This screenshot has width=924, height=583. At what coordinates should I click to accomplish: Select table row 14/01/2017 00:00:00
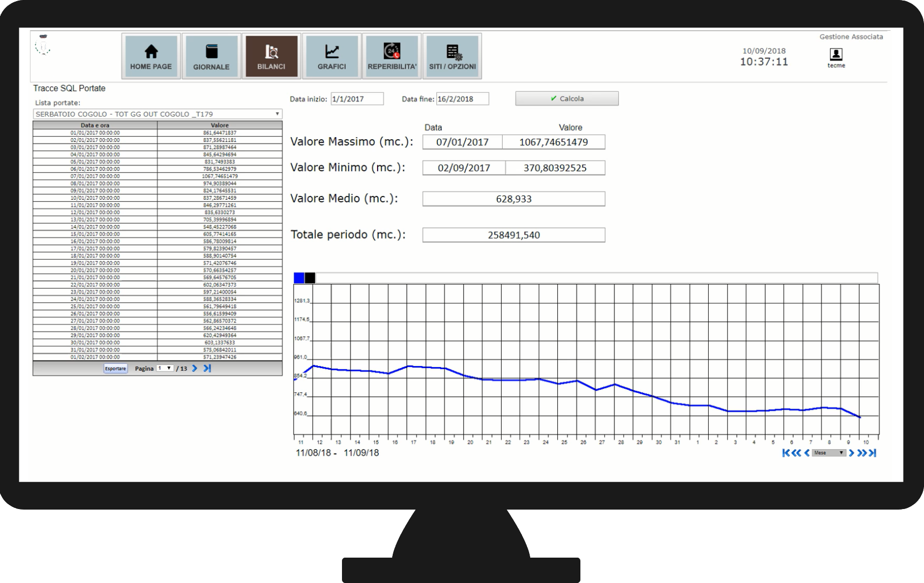tap(158, 227)
